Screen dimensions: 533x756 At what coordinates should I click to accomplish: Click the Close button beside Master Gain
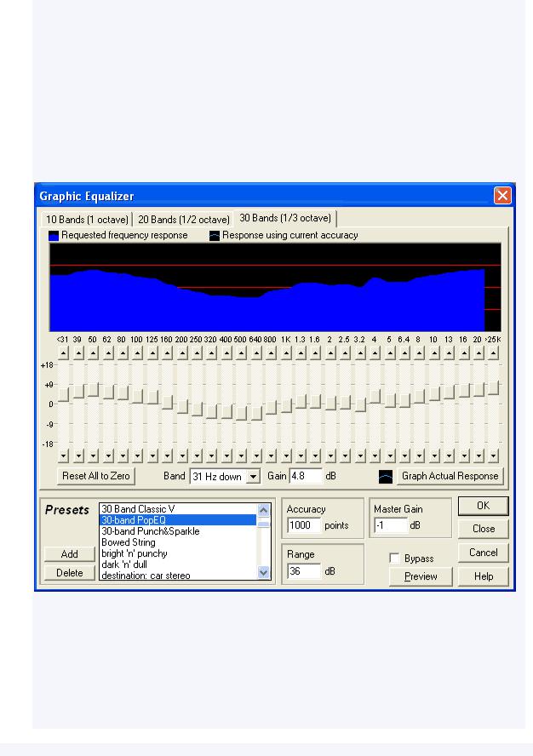(484, 529)
